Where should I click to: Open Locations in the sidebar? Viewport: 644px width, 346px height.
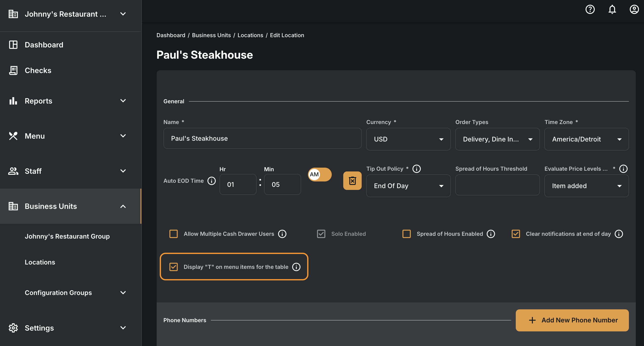point(40,262)
